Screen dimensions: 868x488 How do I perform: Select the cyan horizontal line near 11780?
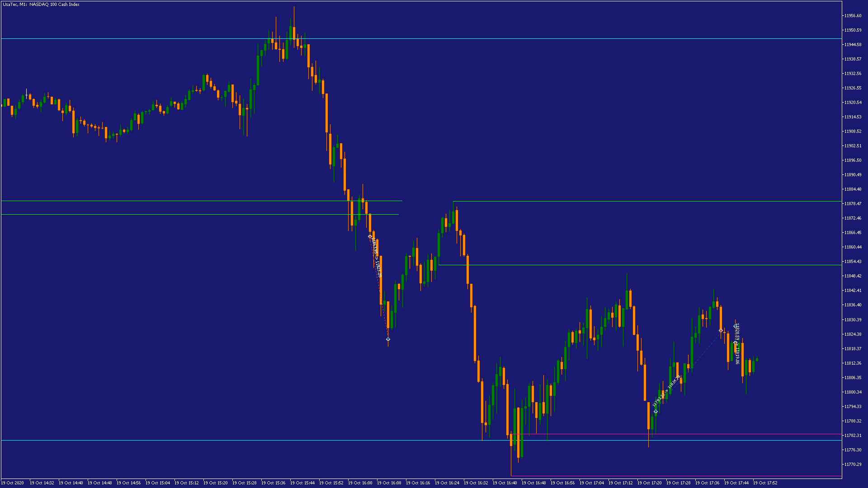[x=226, y=440]
